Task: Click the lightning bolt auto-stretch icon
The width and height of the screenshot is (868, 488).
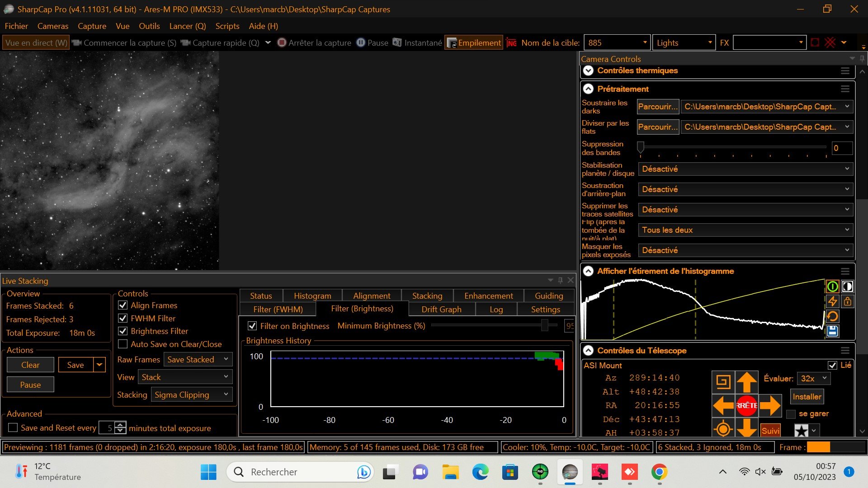Action: pyautogui.click(x=832, y=301)
